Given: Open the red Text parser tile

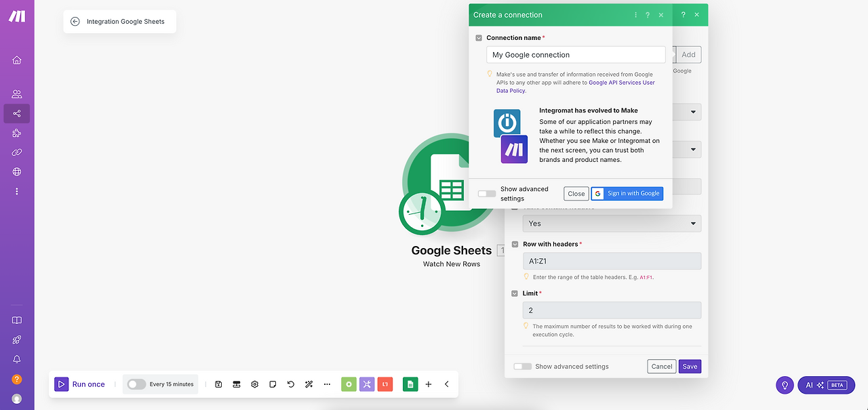Looking at the screenshot, I should pyautogui.click(x=385, y=384).
